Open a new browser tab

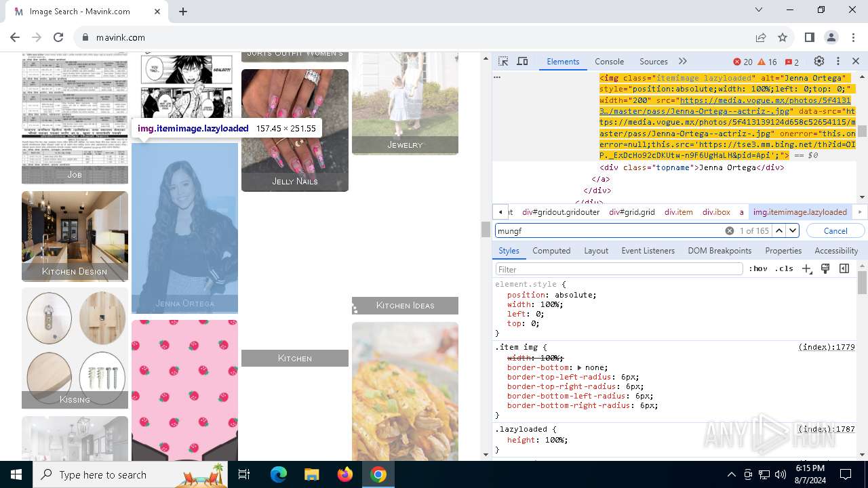pos(183,12)
